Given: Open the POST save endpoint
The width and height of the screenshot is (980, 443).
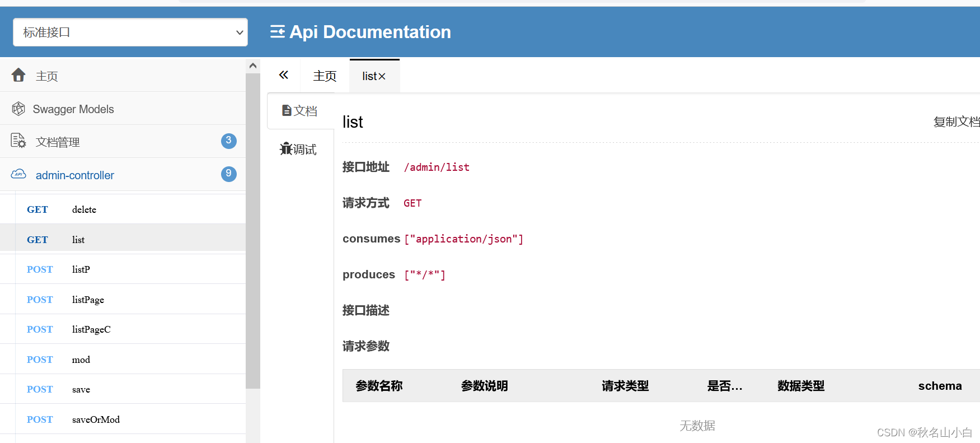Looking at the screenshot, I should click(x=123, y=389).
